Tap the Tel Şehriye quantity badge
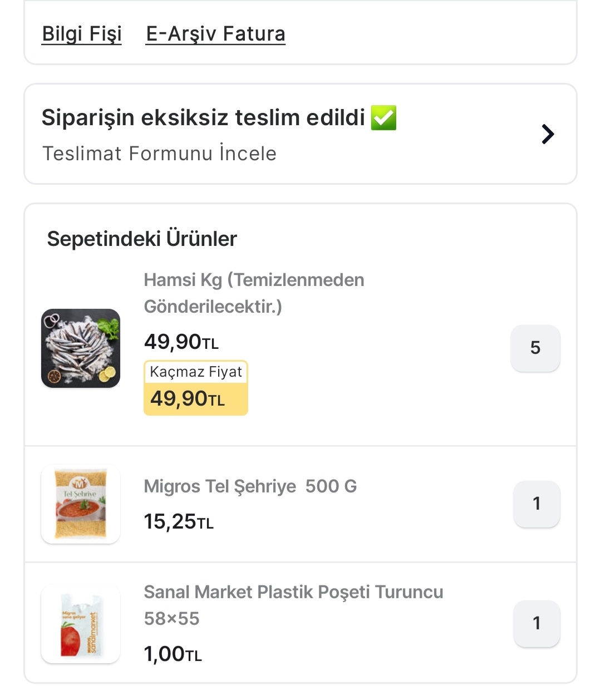The image size is (601, 700). 536,504
